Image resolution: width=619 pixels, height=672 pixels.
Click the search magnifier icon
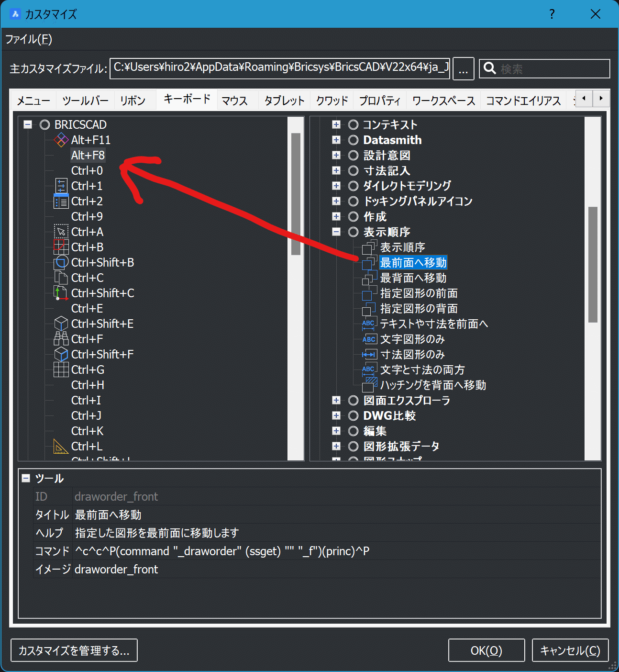click(489, 68)
